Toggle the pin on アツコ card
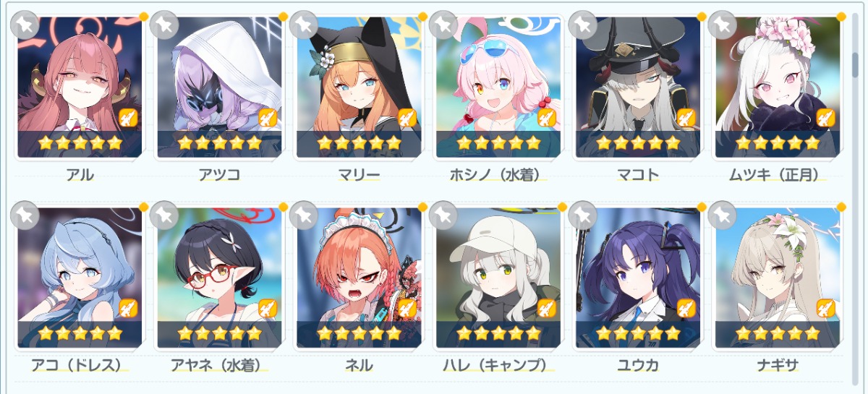 (163, 25)
